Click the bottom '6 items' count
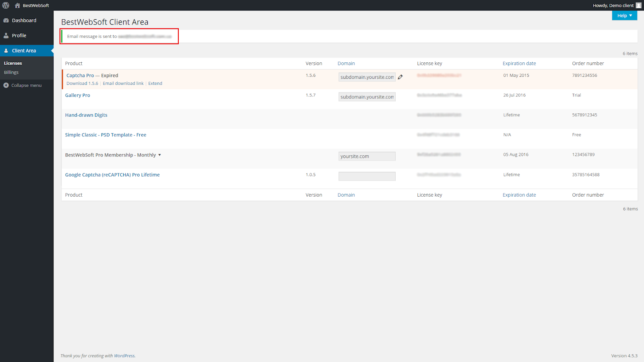Viewport: 644px width, 362px height. 630,209
